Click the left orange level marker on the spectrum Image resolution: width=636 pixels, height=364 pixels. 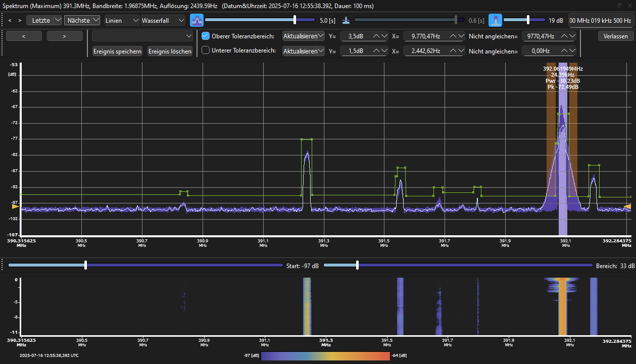pyautogui.click(x=15, y=206)
